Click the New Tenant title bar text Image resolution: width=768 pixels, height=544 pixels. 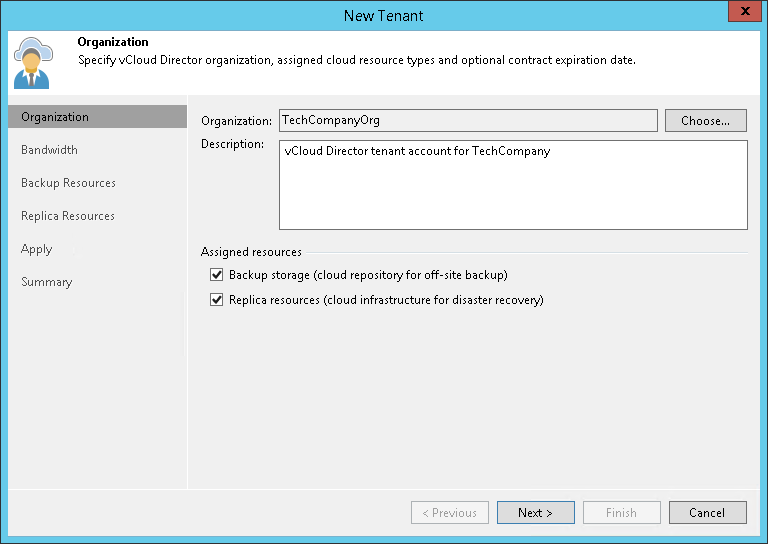pos(384,16)
